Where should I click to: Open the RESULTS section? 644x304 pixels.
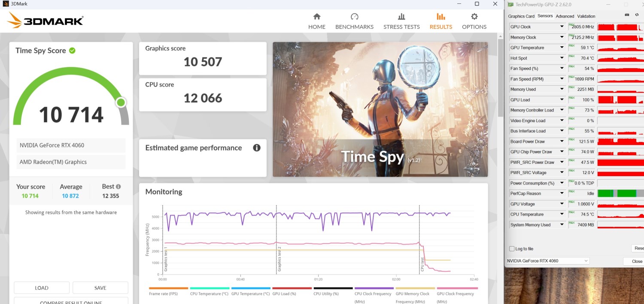point(441,21)
